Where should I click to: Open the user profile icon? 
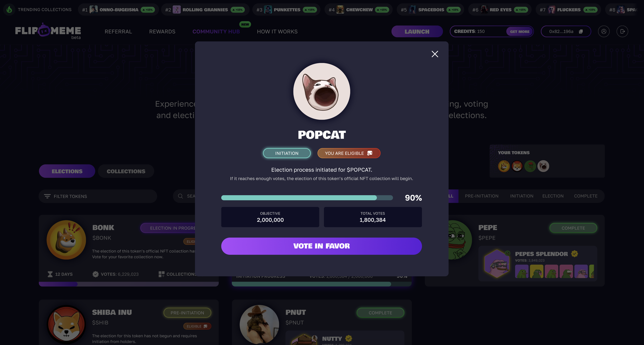pos(603,31)
